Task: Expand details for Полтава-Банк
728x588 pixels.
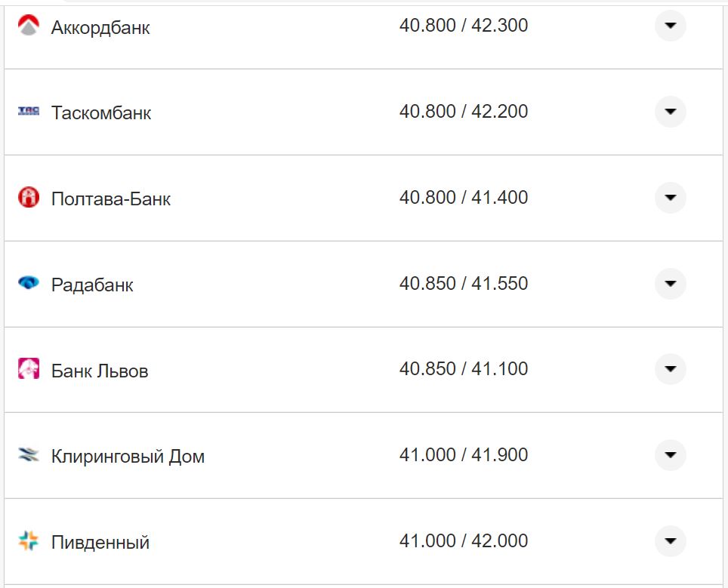Action: pyautogui.click(x=670, y=197)
